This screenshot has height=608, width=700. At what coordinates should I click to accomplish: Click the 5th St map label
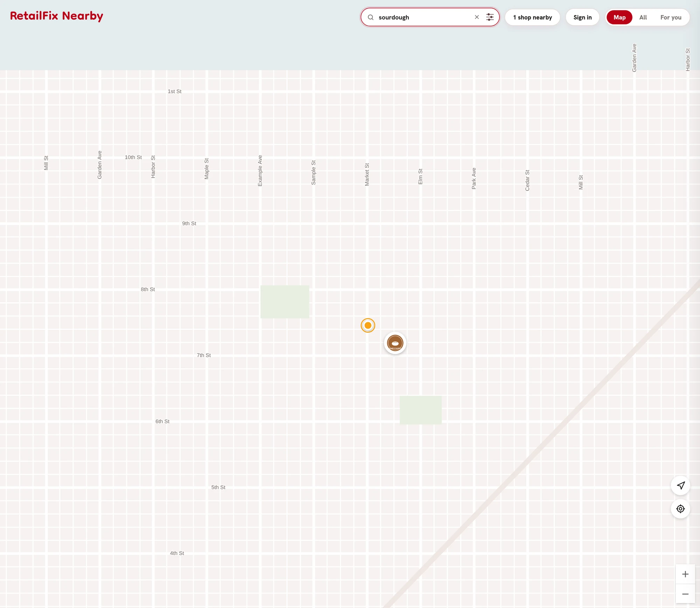(x=218, y=487)
